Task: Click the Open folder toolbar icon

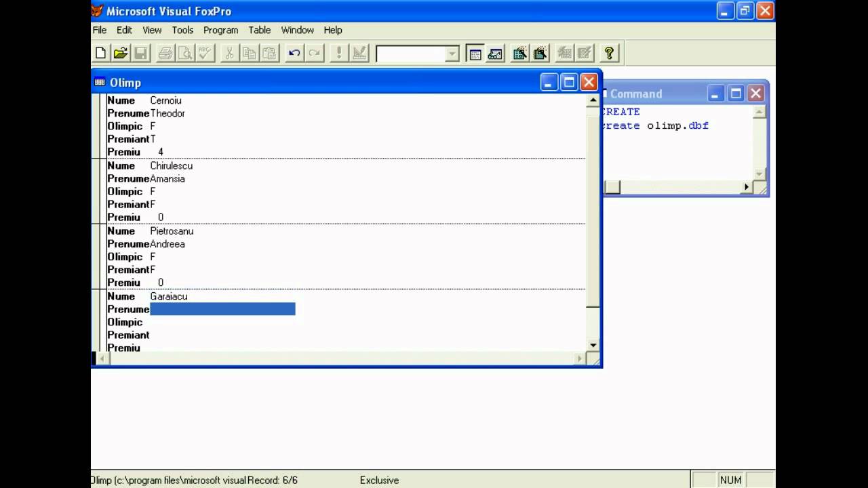Action: pyautogui.click(x=121, y=54)
